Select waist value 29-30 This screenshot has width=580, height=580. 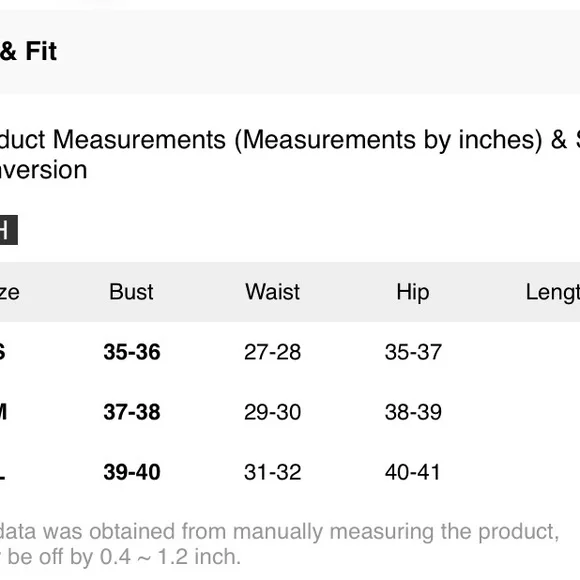tap(273, 412)
